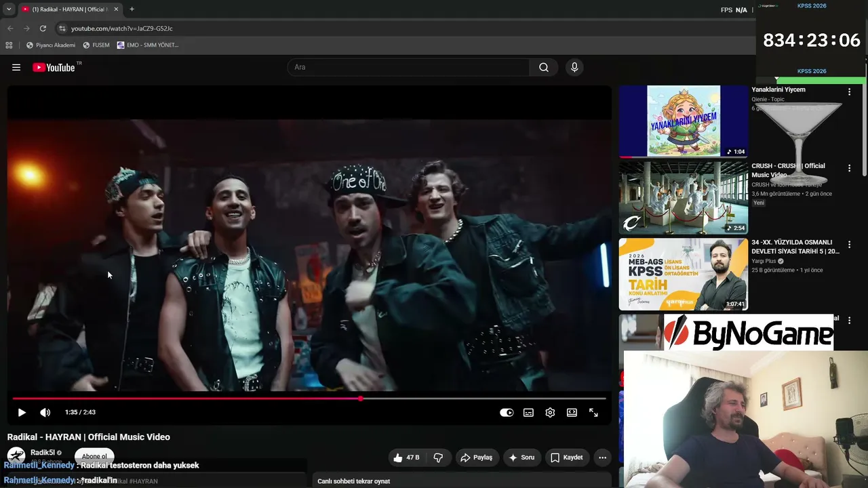Open the 34 -XX. YÜZYILDA OSMANLI title

[x=795, y=247]
